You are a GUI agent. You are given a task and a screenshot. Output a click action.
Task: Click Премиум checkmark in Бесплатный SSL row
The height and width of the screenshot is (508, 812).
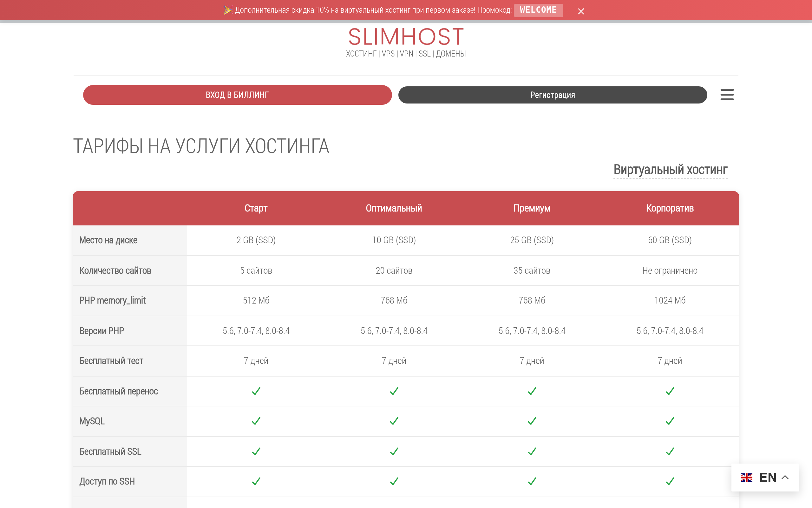[532, 451]
